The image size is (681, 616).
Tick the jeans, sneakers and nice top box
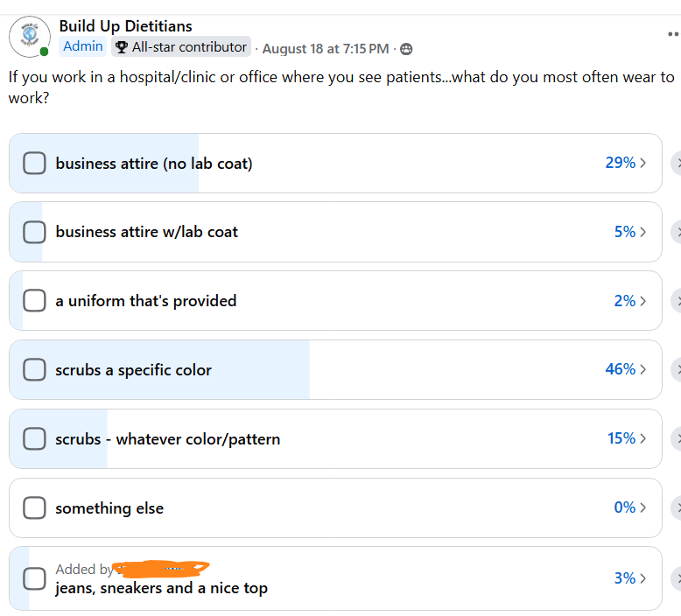tap(34, 578)
